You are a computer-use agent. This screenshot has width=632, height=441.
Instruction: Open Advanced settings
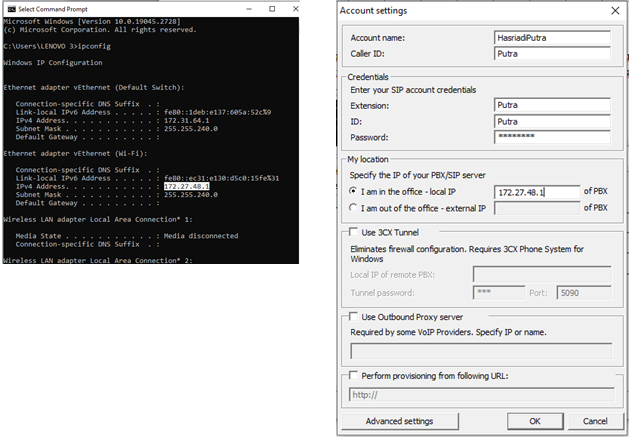pos(399,421)
